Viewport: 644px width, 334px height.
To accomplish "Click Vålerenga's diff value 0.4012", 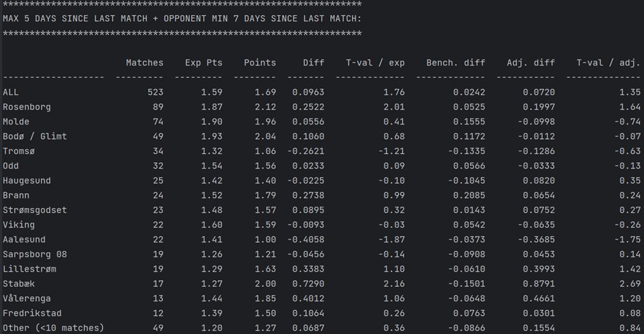I will (308, 299).
